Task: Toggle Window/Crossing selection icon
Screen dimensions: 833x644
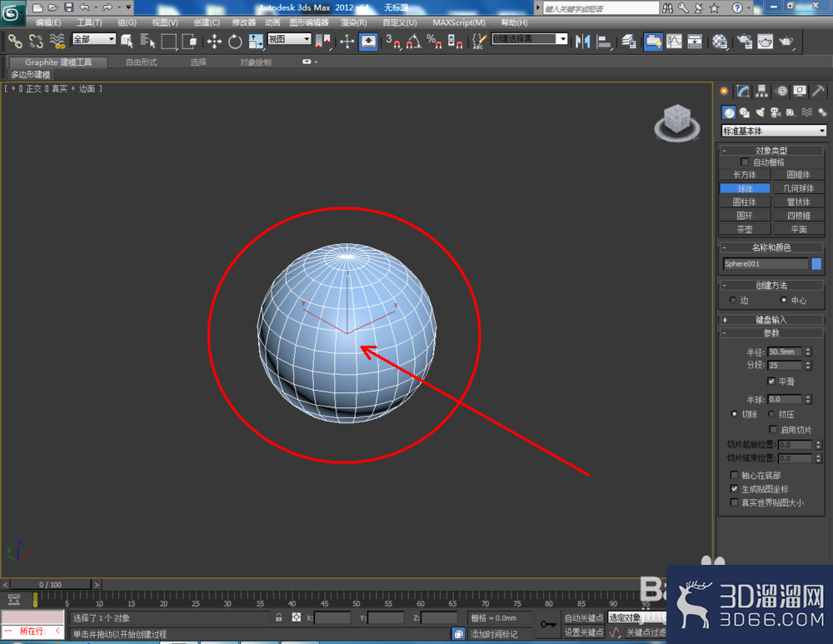Action: [189, 41]
